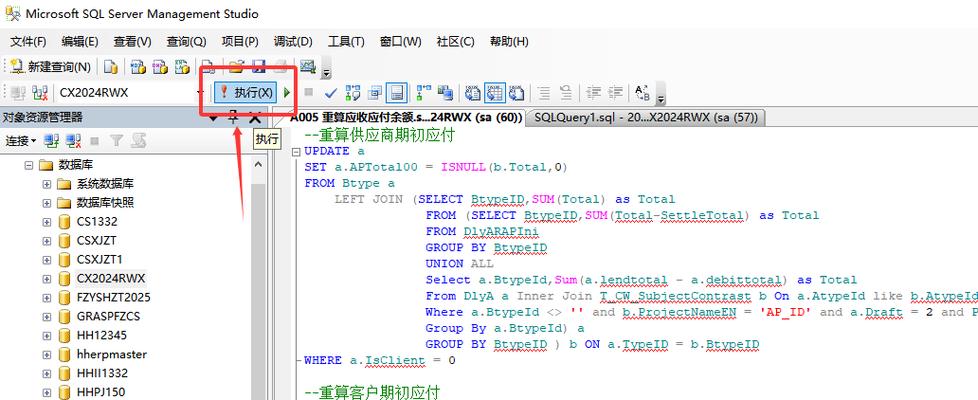
Task: Open the CX2024RWX database combo box
Action: pos(130,93)
